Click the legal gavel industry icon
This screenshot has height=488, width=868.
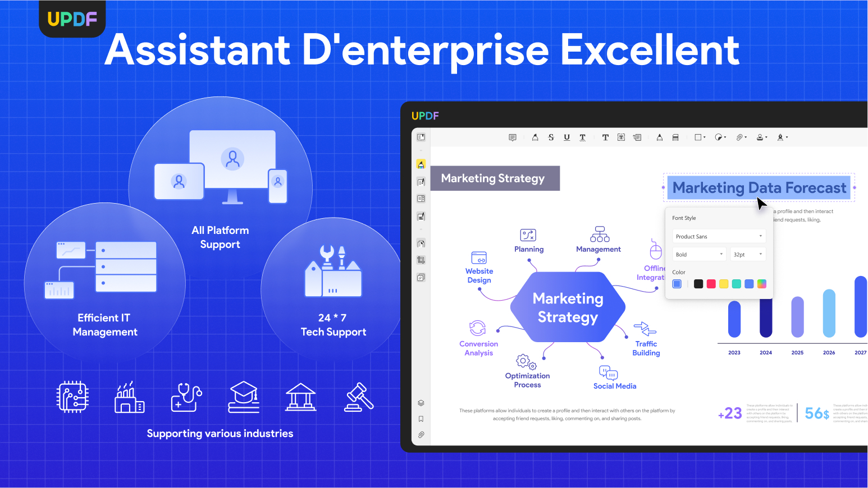[x=359, y=397]
